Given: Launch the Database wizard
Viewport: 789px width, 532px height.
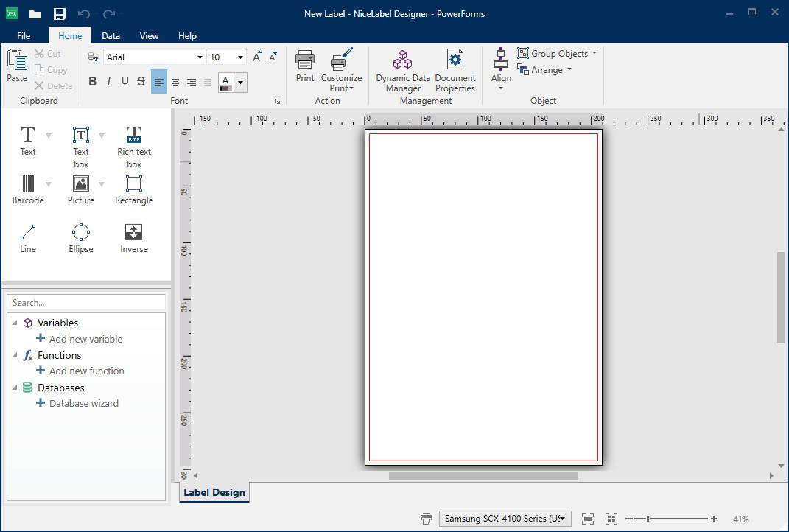Looking at the screenshot, I should click(77, 403).
